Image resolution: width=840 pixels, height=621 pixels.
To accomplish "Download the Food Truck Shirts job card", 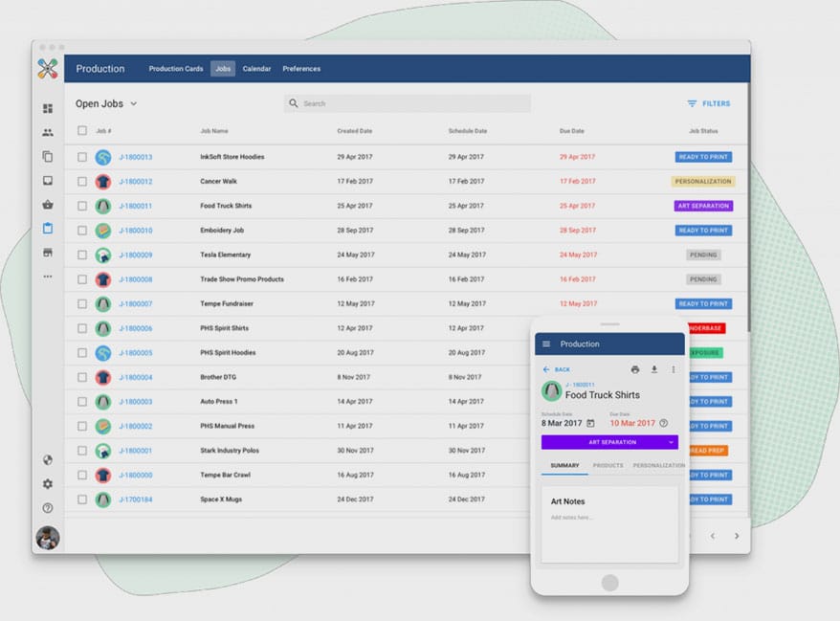I will tap(654, 369).
